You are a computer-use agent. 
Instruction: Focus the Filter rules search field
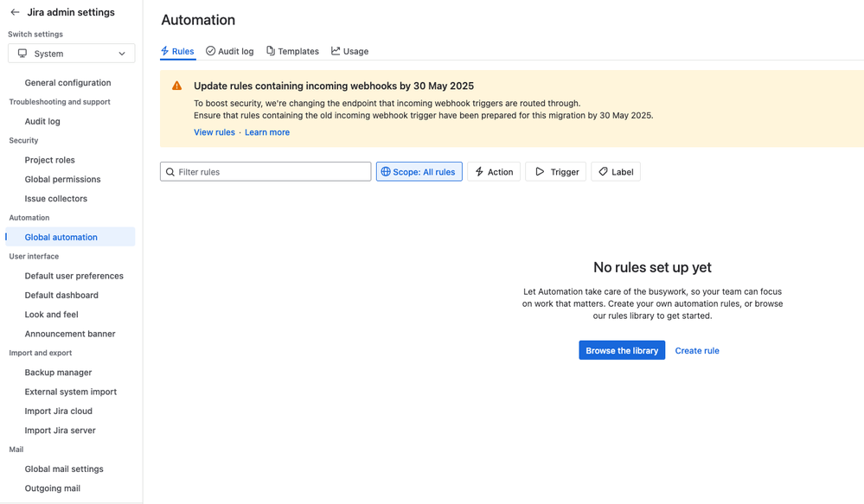pyautogui.click(x=266, y=172)
